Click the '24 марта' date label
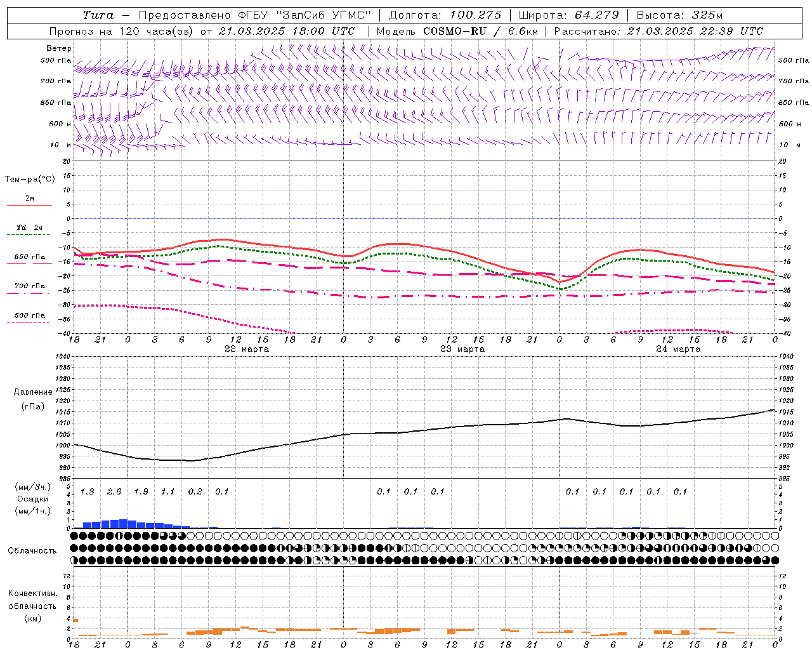This screenshot has width=812, height=650. (x=678, y=349)
